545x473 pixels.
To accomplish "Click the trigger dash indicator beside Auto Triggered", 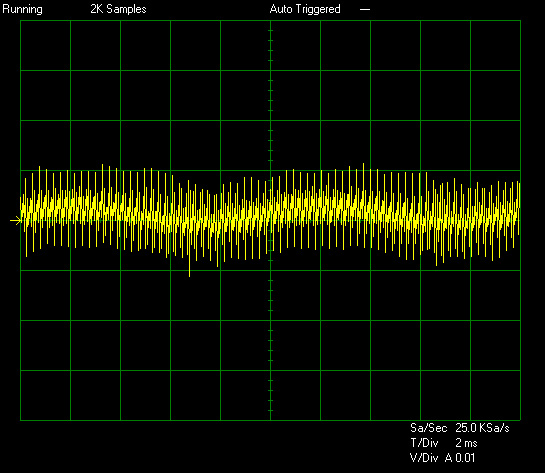I will tap(365, 9).
